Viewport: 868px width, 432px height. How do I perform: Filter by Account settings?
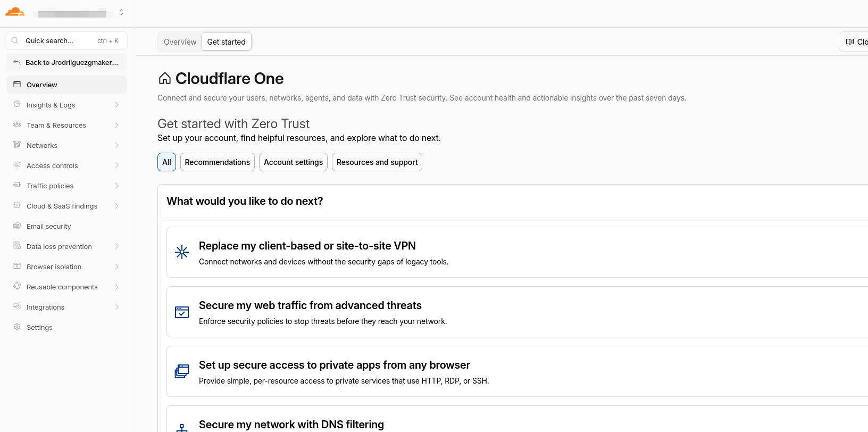click(x=293, y=162)
